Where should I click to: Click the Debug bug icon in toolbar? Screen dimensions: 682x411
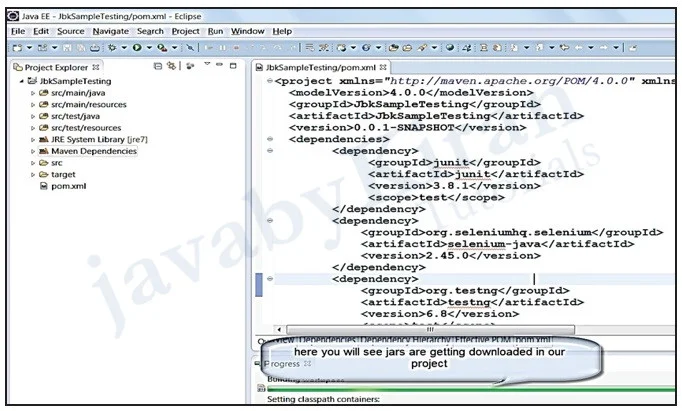point(112,47)
